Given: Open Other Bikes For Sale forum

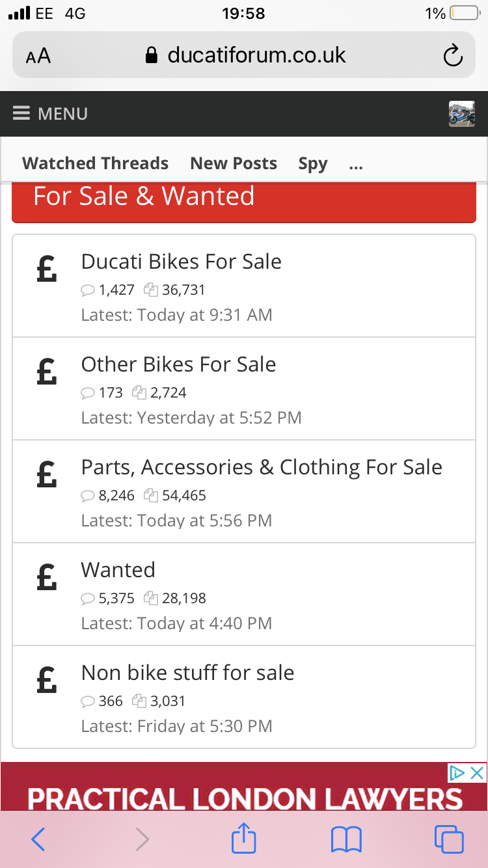Looking at the screenshot, I should 178,364.
